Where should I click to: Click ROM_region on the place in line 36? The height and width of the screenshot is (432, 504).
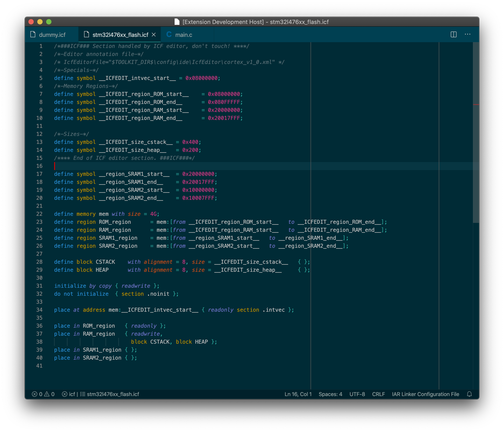[x=99, y=326]
